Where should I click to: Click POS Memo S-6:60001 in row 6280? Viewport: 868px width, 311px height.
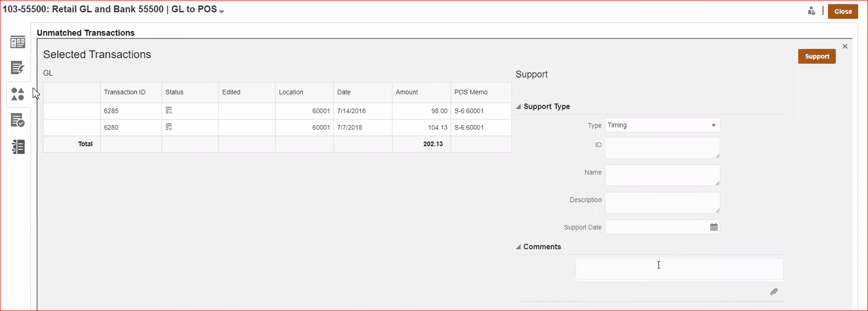pos(481,128)
